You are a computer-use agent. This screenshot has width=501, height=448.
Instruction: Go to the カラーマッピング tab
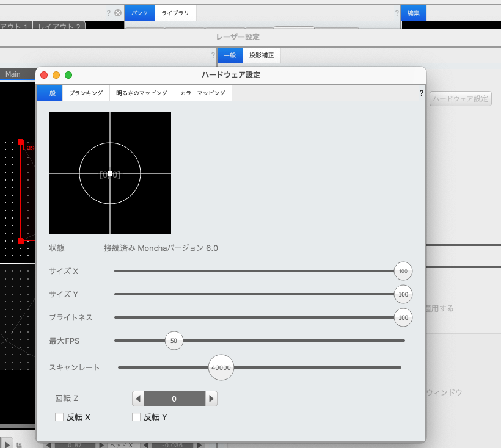pos(202,93)
